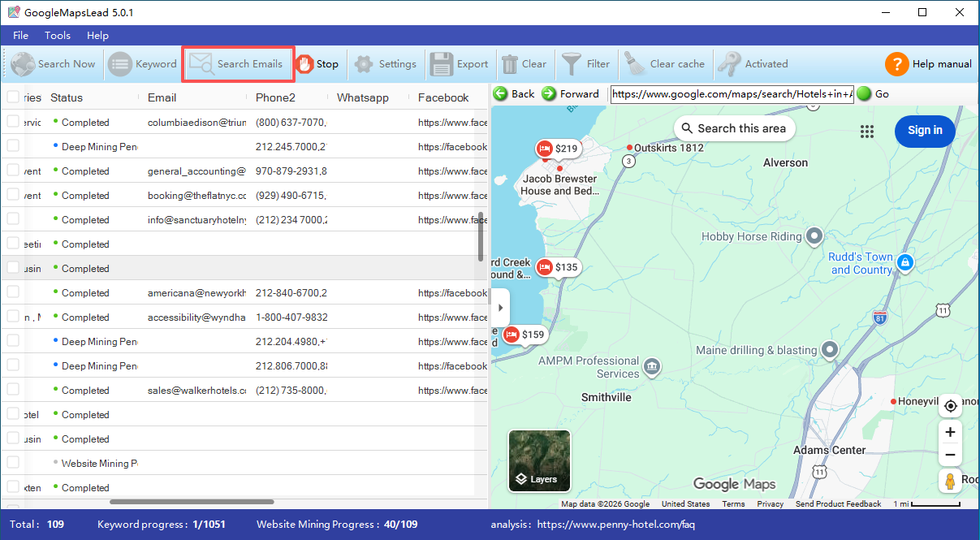Image resolution: width=980 pixels, height=540 pixels.
Task: Click the 1-800-407-9832 phone cell
Action: pos(291,317)
